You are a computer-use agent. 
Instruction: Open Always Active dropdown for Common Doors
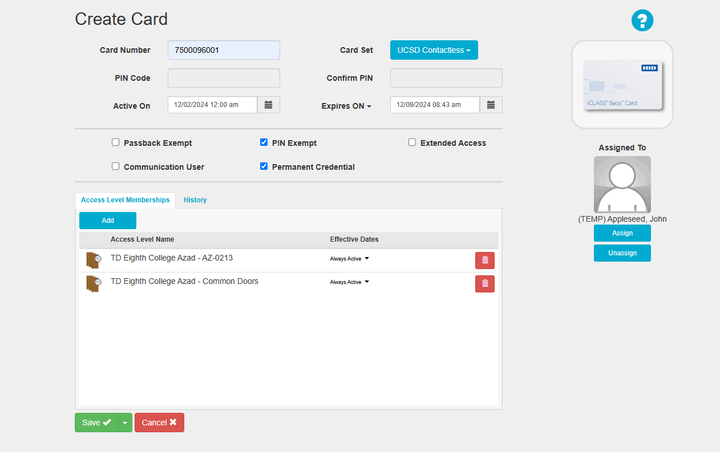(349, 282)
